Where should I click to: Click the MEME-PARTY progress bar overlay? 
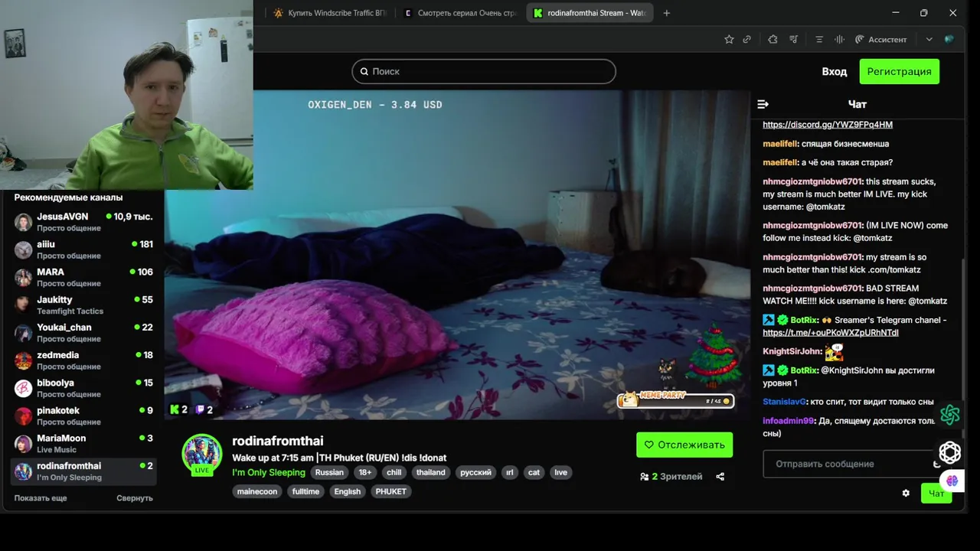tap(675, 399)
